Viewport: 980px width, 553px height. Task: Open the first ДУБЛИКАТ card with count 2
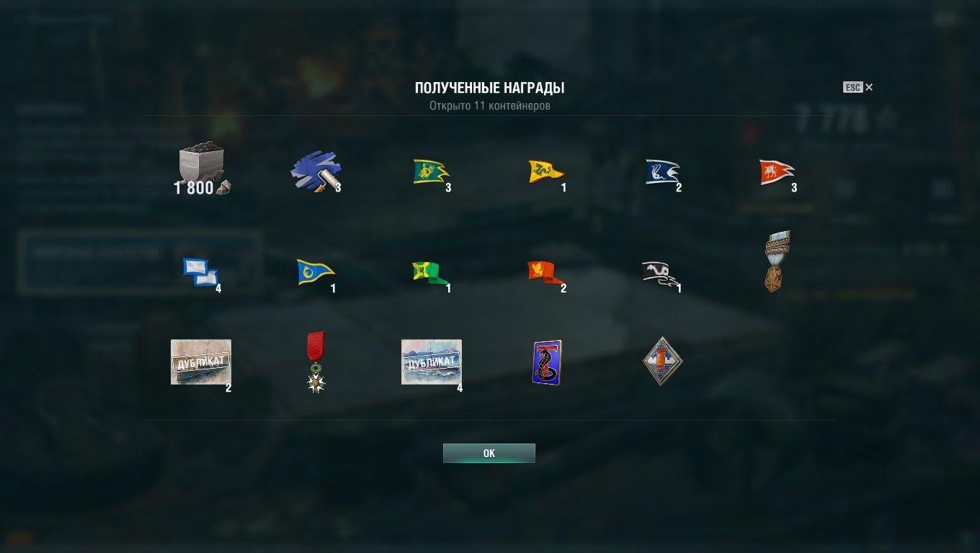(201, 362)
